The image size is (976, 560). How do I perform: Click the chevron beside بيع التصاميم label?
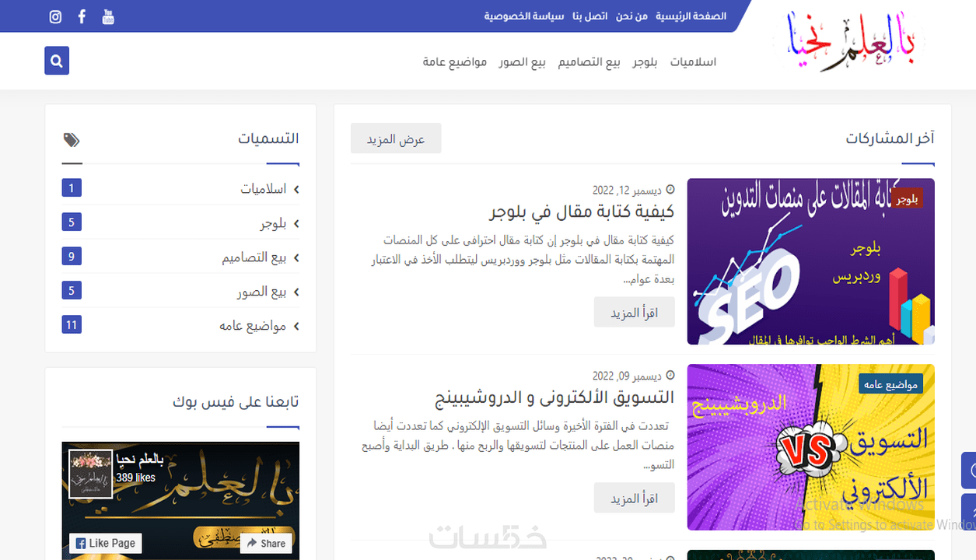click(x=296, y=257)
